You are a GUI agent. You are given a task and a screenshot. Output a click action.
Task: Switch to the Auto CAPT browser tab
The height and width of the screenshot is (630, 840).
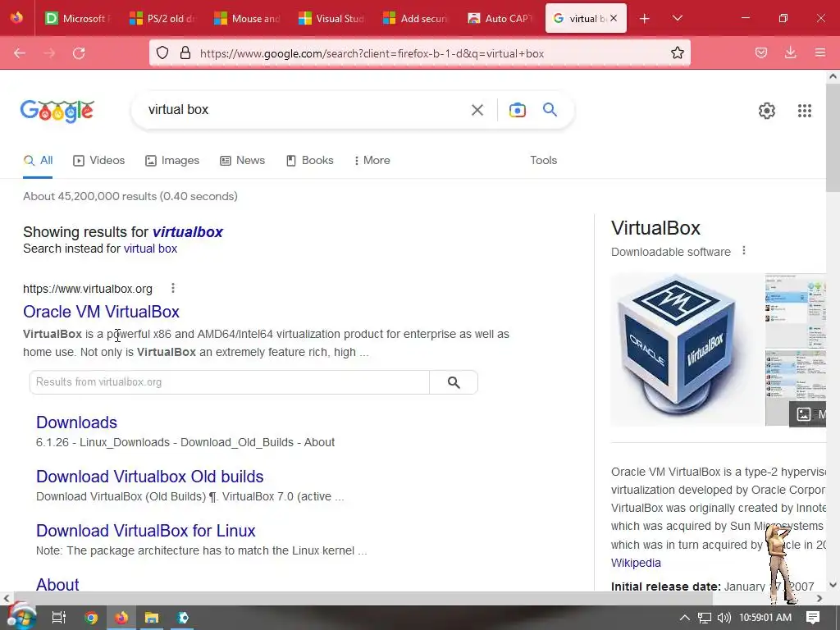pos(500,18)
